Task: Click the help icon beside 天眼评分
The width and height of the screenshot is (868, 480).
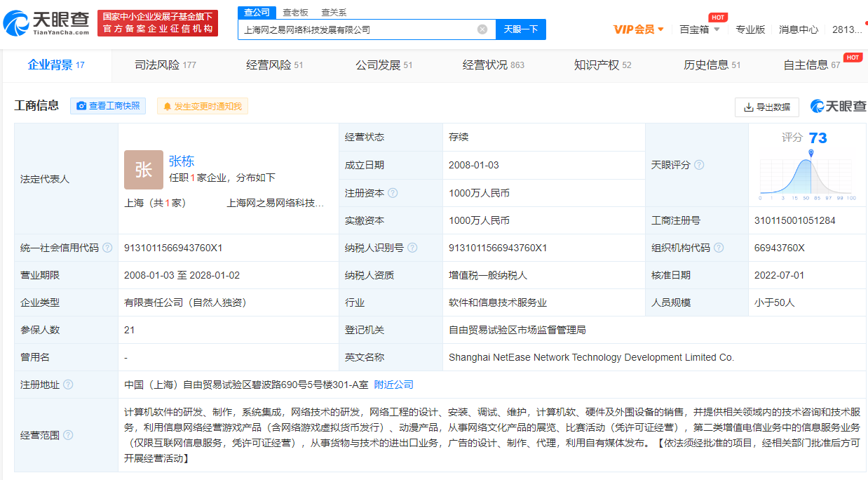Action: [x=699, y=165]
